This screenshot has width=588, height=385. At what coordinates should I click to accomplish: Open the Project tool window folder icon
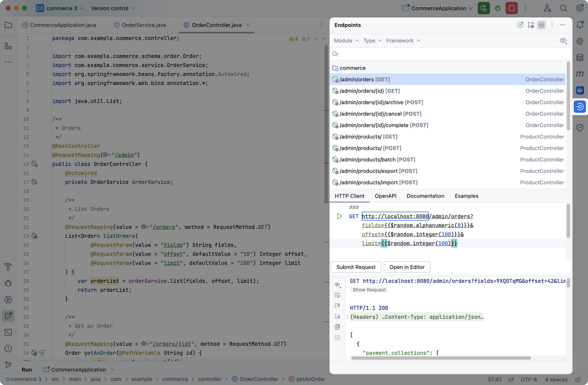pyautogui.click(x=8, y=25)
